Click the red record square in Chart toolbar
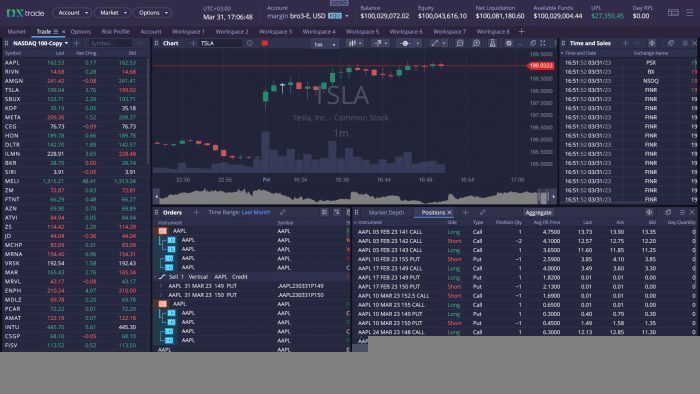 [x=265, y=43]
